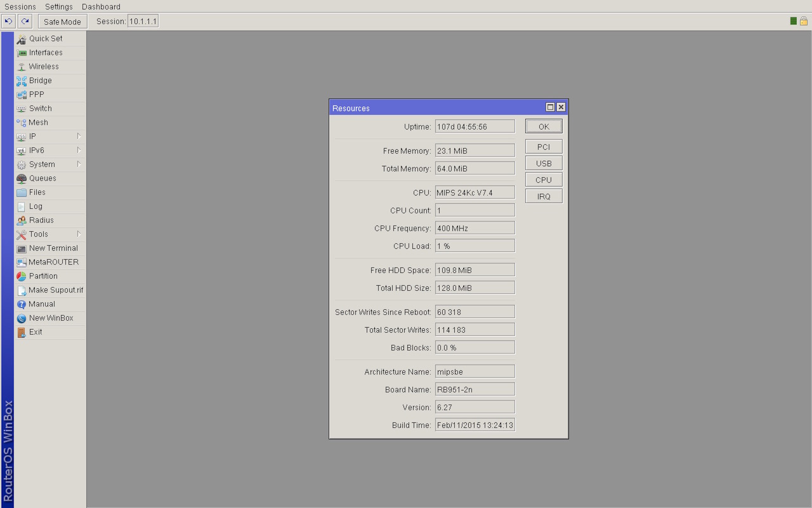Open the Bridge icon
This screenshot has width=812, height=508.
pyautogui.click(x=22, y=81)
